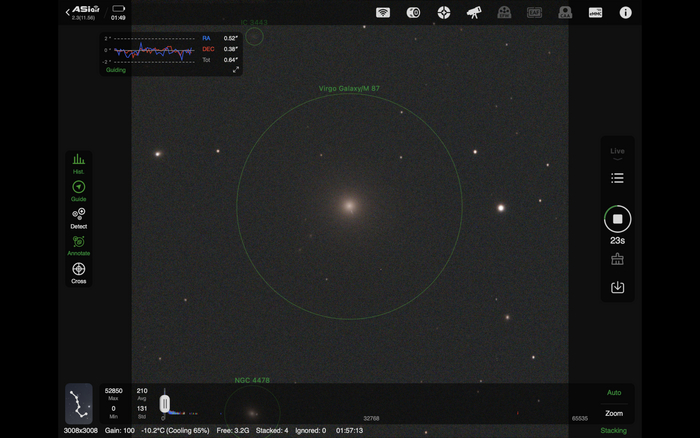Open main camera settings icon
Screen dimensions: 700x438
[413, 13]
